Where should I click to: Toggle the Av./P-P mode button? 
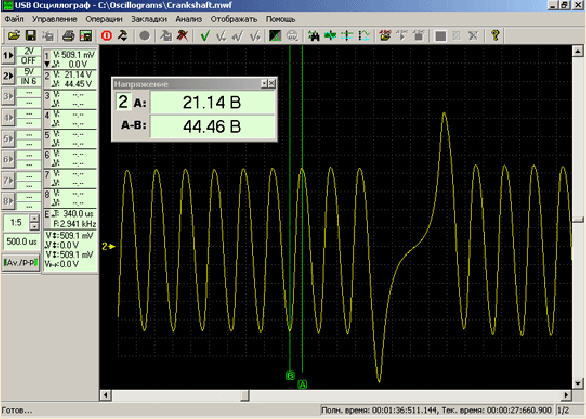pyautogui.click(x=21, y=263)
